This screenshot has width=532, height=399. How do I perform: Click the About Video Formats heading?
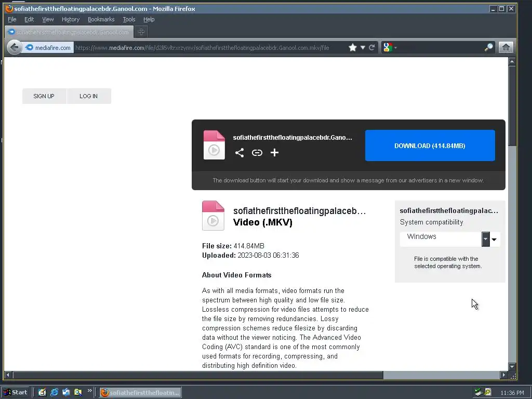tap(236, 275)
